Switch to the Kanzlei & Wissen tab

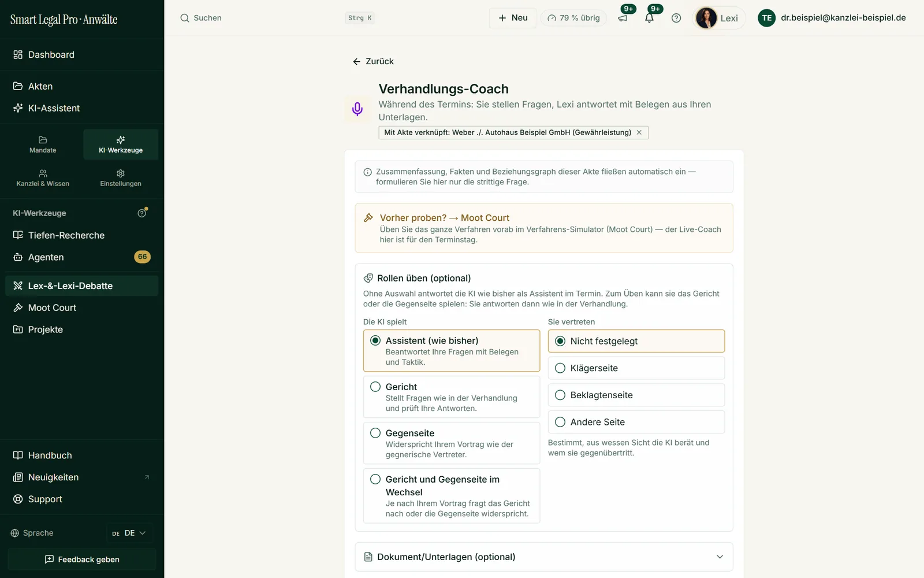click(x=43, y=178)
